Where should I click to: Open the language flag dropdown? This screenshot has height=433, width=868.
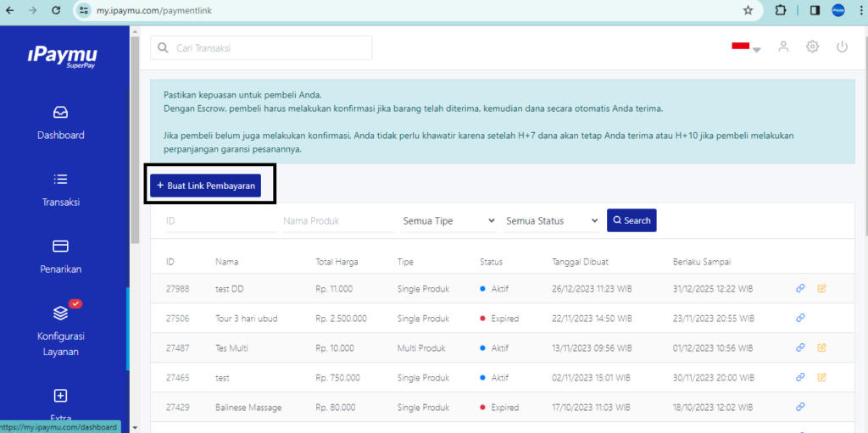click(x=746, y=47)
